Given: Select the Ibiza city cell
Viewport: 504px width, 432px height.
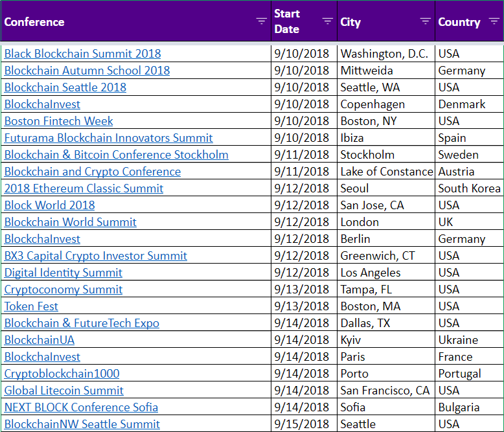Looking at the screenshot, I should pyautogui.click(x=386, y=138).
